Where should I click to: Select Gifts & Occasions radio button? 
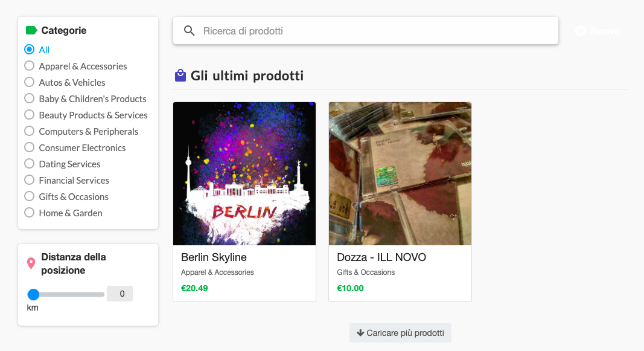point(29,196)
